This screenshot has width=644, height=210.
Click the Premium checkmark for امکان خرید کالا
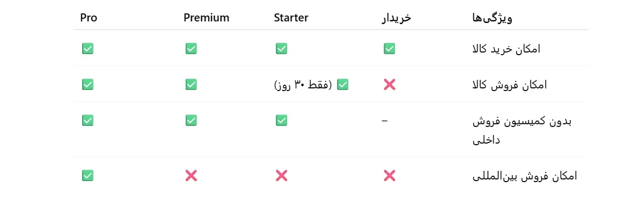tap(191, 49)
